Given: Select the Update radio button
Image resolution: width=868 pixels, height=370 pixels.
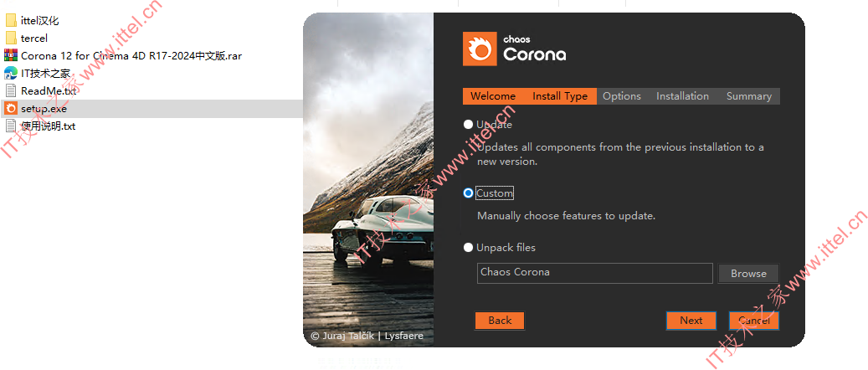Looking at the screenshot, I should tap(469, 125).
